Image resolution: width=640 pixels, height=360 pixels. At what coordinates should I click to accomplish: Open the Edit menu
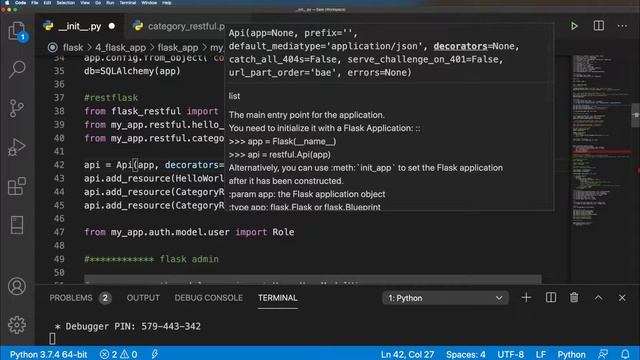click(x=47, y=3)
